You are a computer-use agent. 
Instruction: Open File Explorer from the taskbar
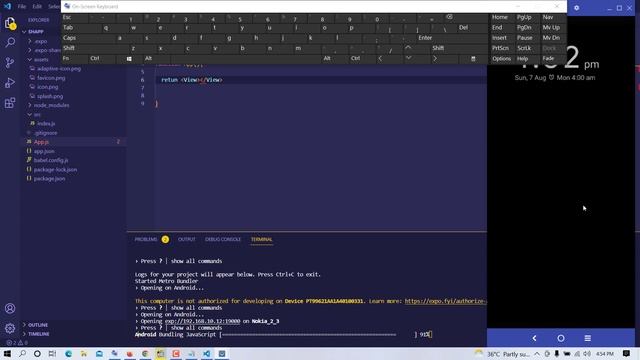coord(84,353)
